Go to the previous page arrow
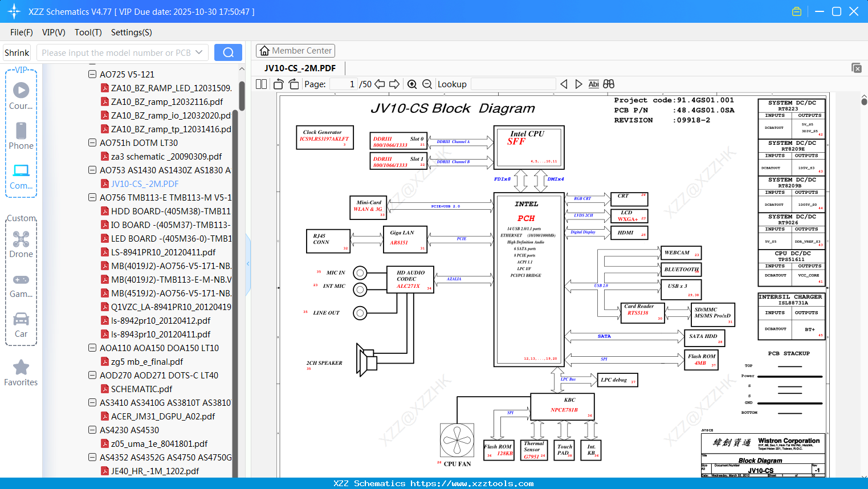 [x=380, y=84]
